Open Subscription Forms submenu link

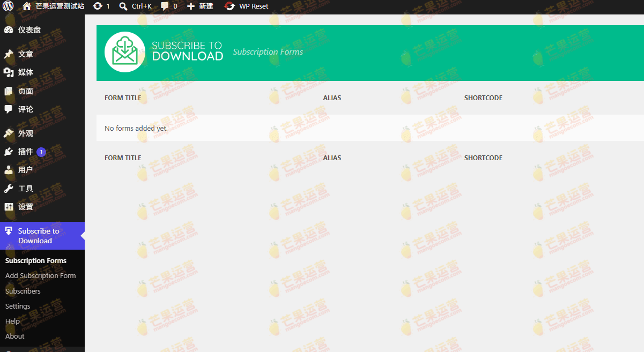point(36,261)
